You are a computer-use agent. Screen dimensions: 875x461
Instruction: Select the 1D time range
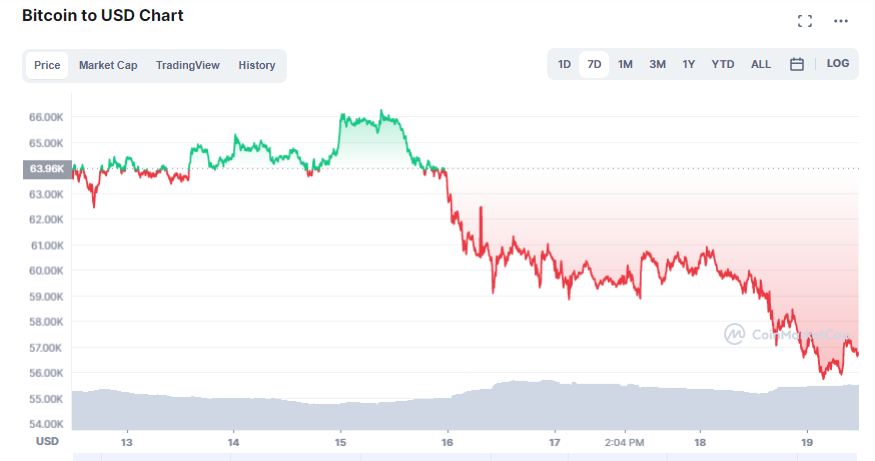[x=564, y=64]
